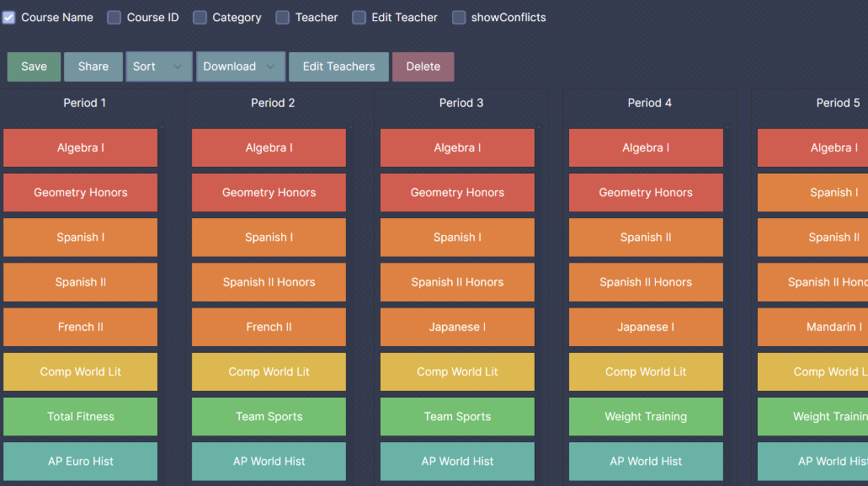
Task: Enable the Course ID checkbox
Action: click(114, 17)
